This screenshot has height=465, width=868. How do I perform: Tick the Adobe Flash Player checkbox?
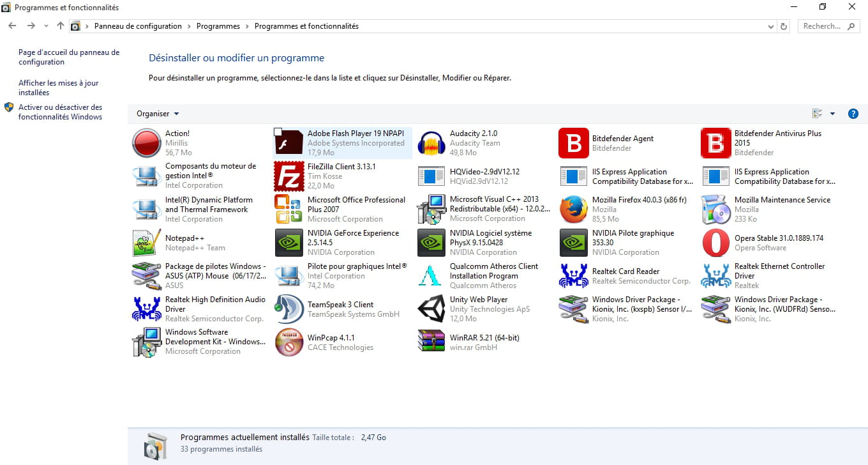(278, 132)
